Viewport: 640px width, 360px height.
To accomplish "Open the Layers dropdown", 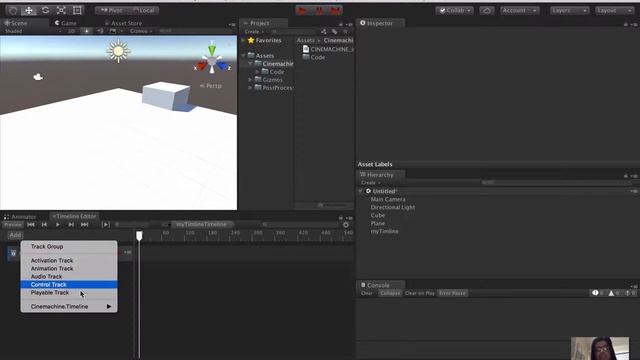I will (569, 11).
